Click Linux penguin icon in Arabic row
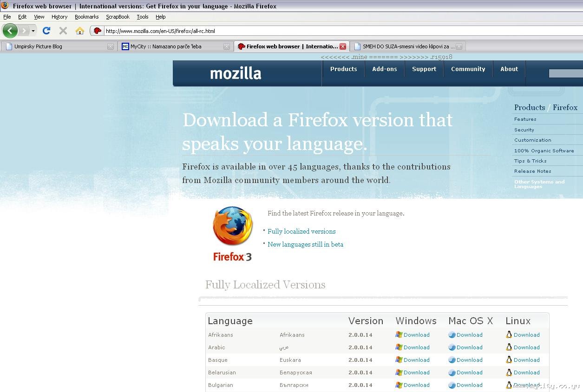This screenshot has height=392, width=583. coord(509,347)
